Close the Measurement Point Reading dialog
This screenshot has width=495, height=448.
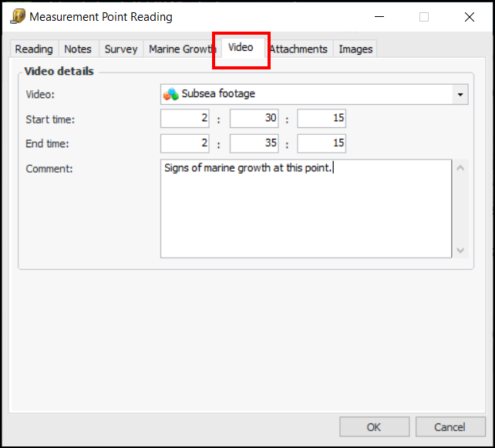point(470,16)
